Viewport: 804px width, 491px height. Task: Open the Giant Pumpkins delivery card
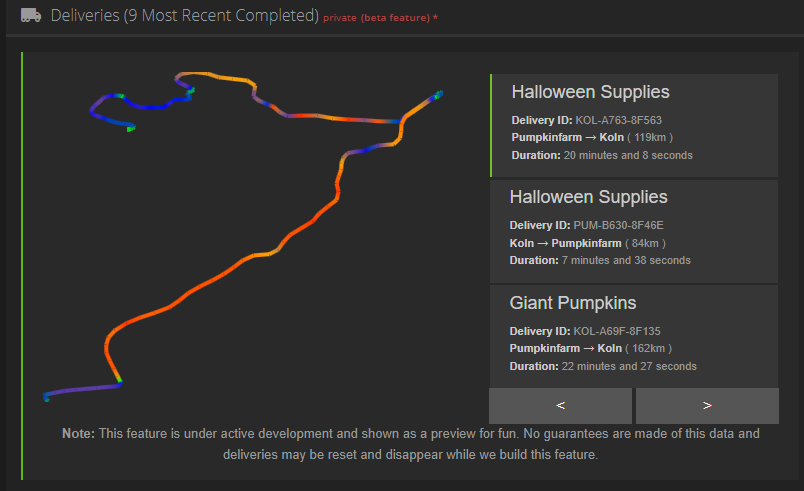634,335
